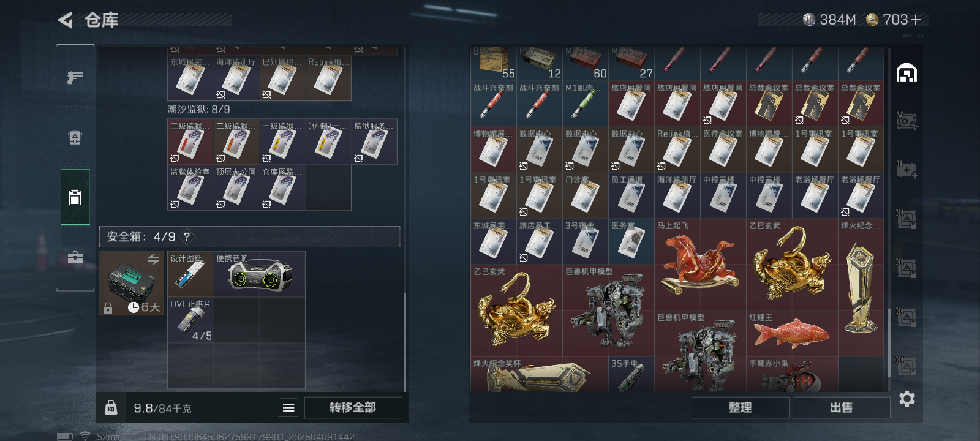The width and height of the screenshot is (980, 441).
Task: Click the first locked storage expansion slot
Action: (x=907, y=219)
